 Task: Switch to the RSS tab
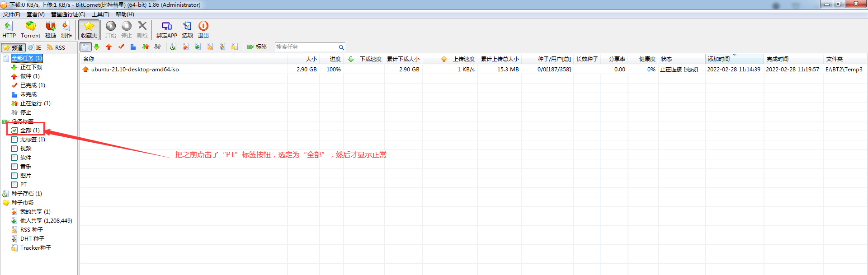[x=56, y=47]
